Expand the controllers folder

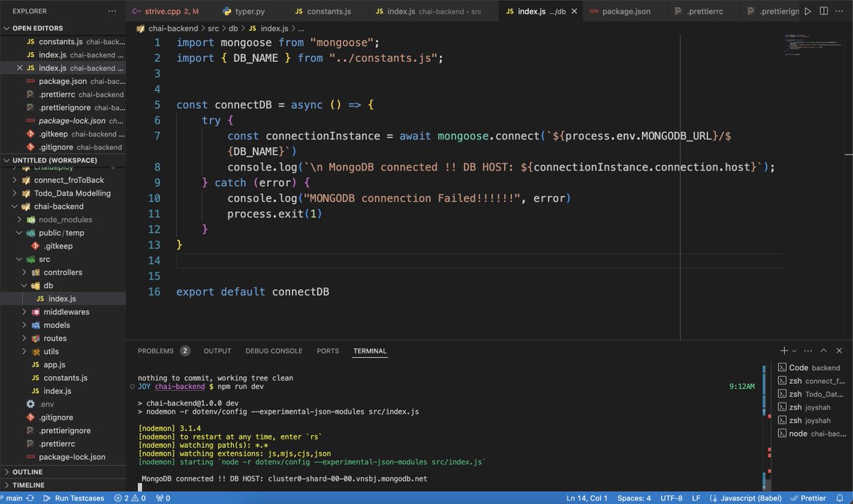tap(63, 272)
